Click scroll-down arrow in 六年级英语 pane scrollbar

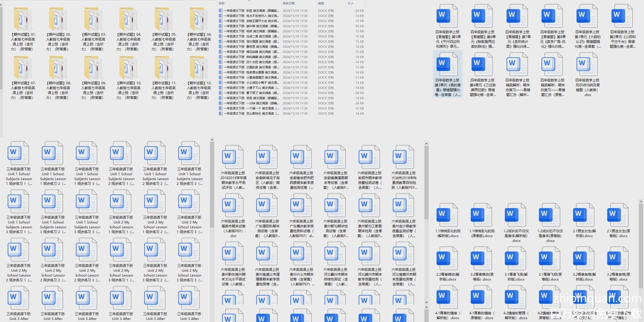[426, 302]
